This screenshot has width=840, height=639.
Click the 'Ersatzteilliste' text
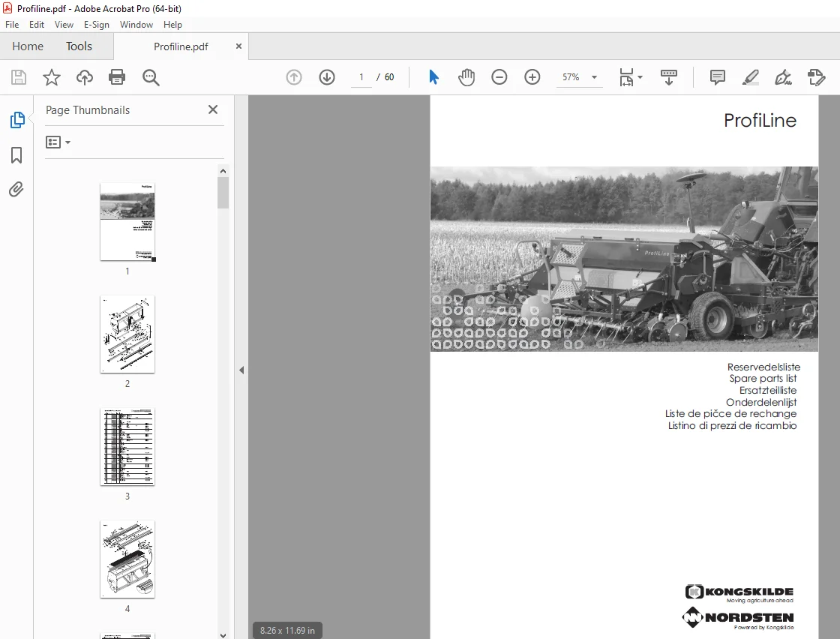point(768,391)
